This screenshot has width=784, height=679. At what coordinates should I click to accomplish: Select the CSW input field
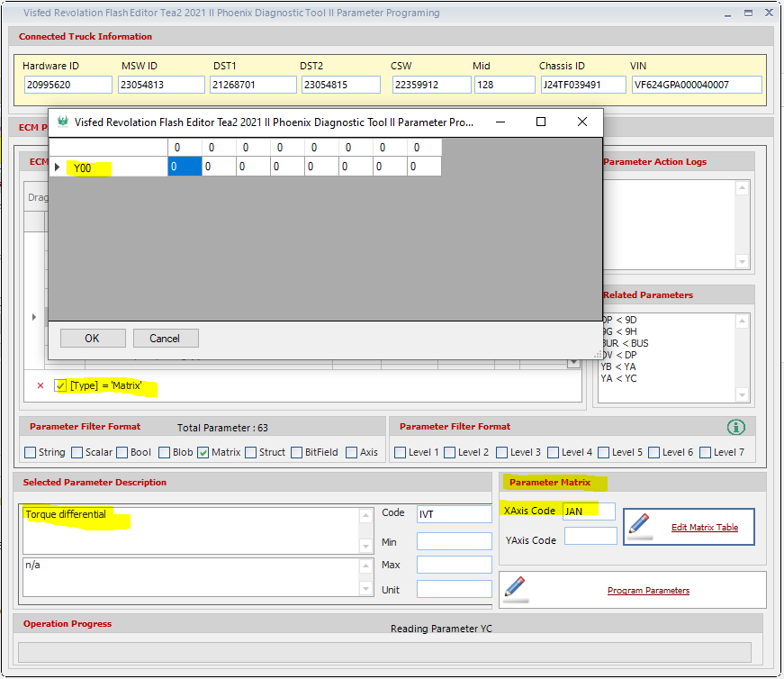[432, 85]
